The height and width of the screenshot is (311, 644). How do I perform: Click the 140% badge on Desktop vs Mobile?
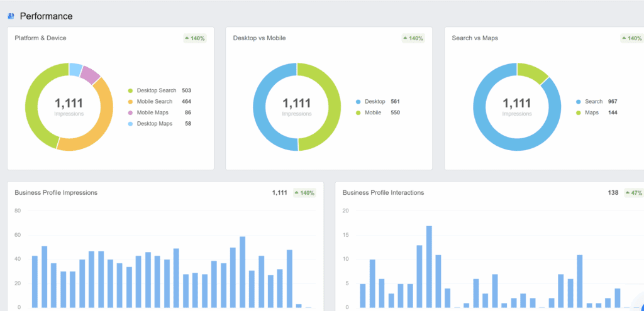(x=413, y=38)
